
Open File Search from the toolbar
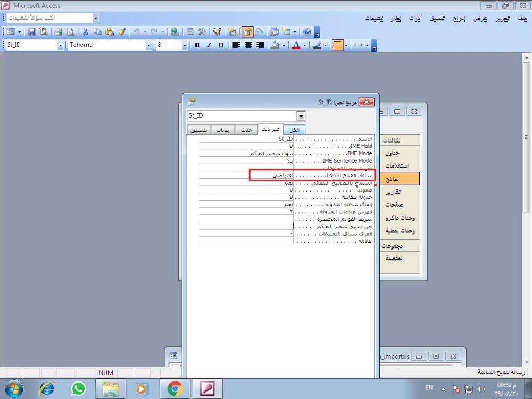click(43, 32)
